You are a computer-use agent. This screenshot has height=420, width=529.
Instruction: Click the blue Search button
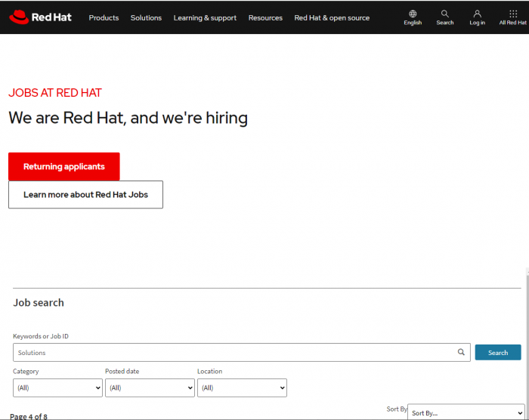(497, 353)
